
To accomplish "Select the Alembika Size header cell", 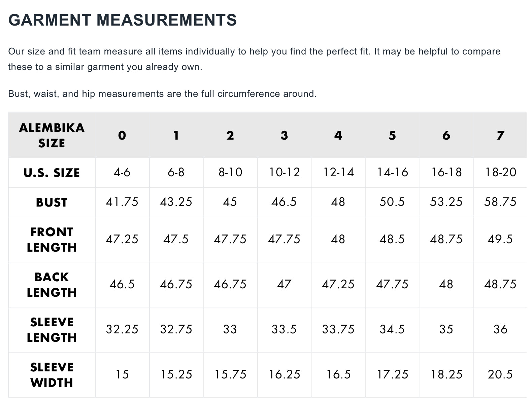I will 52,135.
